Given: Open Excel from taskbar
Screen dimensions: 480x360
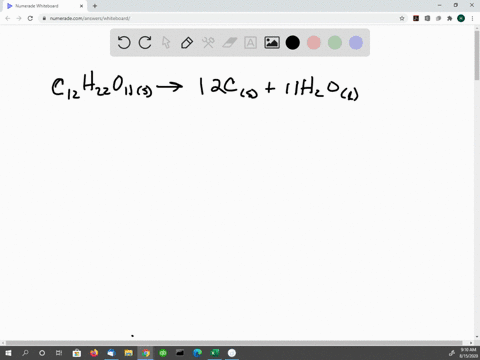Looking at the screenshot, I should 215,353.
